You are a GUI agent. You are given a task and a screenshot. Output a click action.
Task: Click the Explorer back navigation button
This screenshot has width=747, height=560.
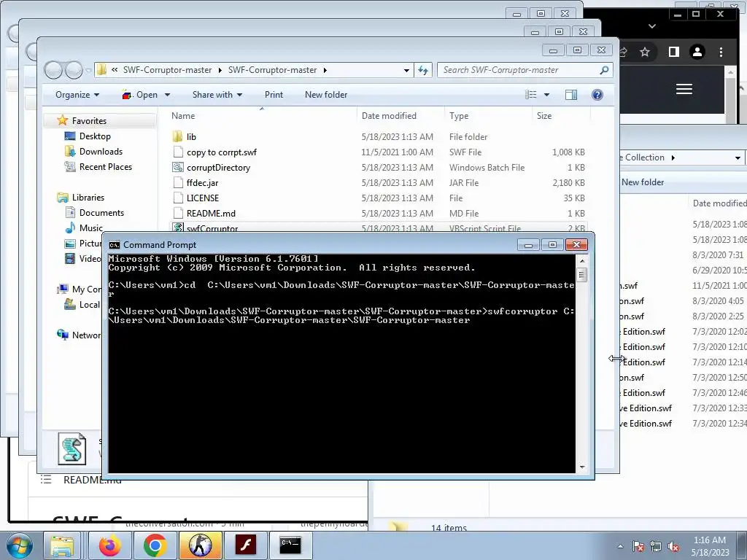coord(53,71)
